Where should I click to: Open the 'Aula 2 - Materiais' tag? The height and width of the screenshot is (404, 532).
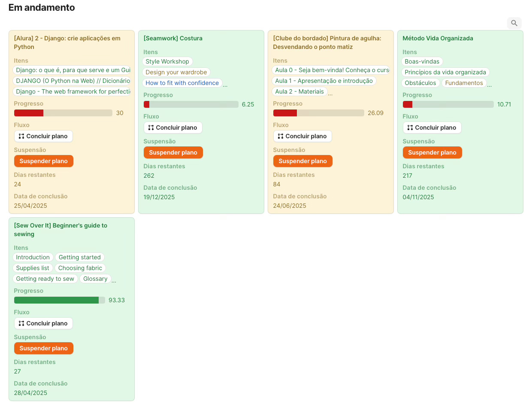click(299, 91)
